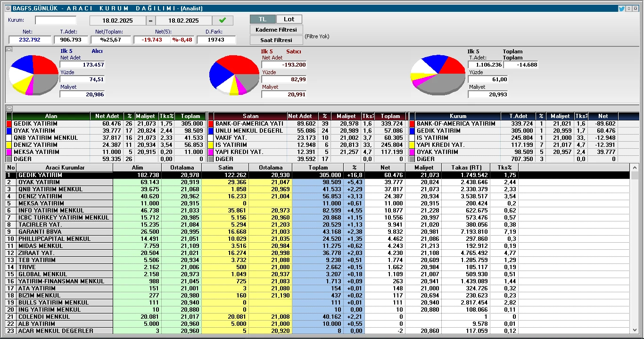The image size is (644, 339).
Task: Switch values to TL mode
Action: [x=263, y=19]
